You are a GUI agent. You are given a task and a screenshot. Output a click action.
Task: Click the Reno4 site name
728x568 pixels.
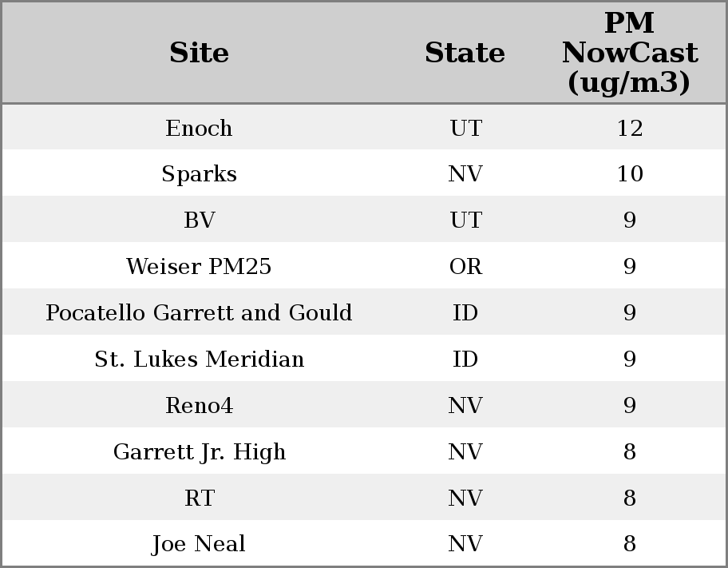(x=199, y=406)
